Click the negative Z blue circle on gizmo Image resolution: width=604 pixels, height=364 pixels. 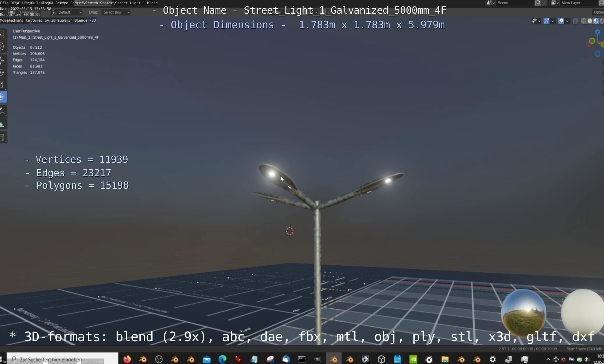[x=598, y=54]
